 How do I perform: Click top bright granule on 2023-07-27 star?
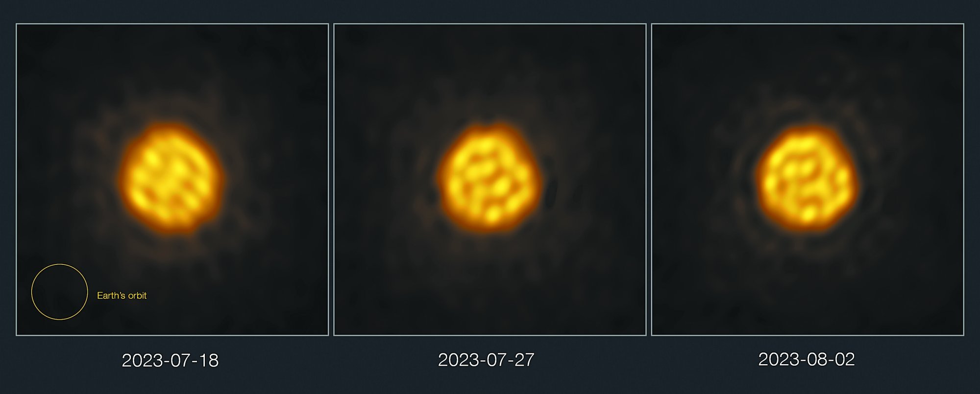coord(484,144)
